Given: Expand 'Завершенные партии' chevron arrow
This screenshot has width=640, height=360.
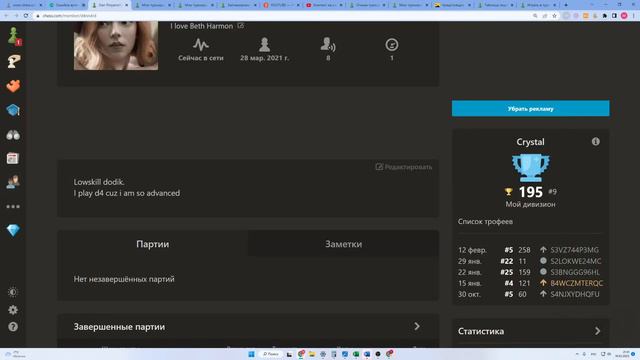Looking at the screenshot, I should tap(417, 327).
